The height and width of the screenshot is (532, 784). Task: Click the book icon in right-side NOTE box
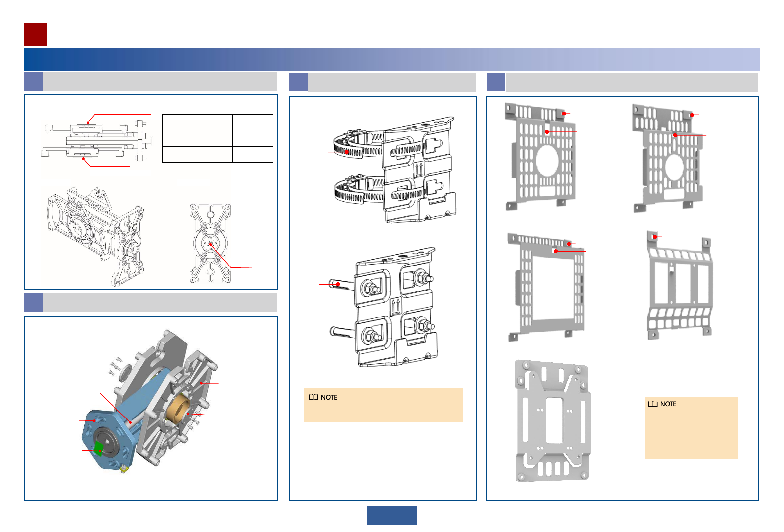[652, 404]
